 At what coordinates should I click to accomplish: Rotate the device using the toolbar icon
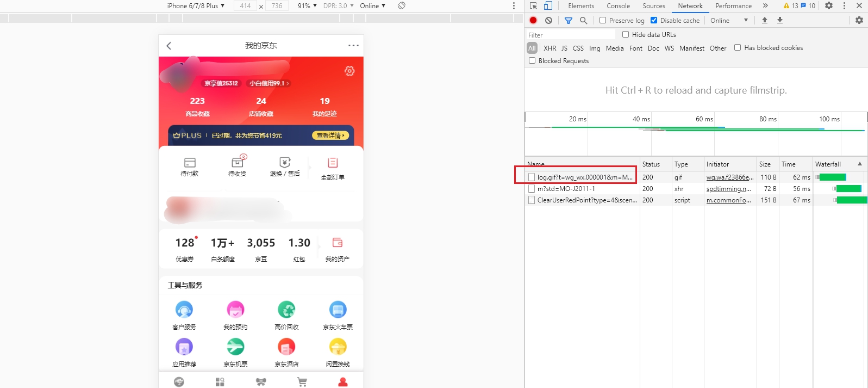pyautogui.click(x=402, y=5)
